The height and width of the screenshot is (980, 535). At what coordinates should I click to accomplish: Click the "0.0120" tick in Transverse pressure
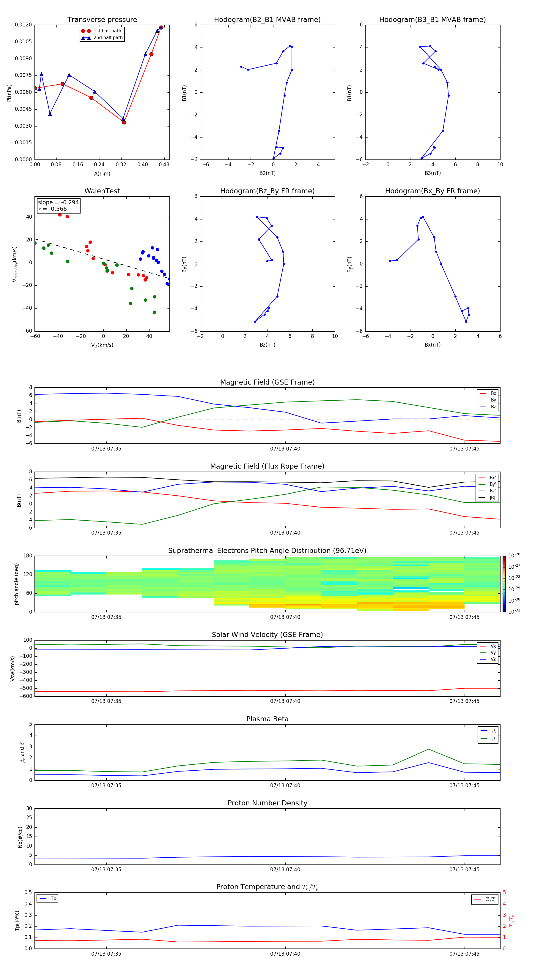[23, 25]
